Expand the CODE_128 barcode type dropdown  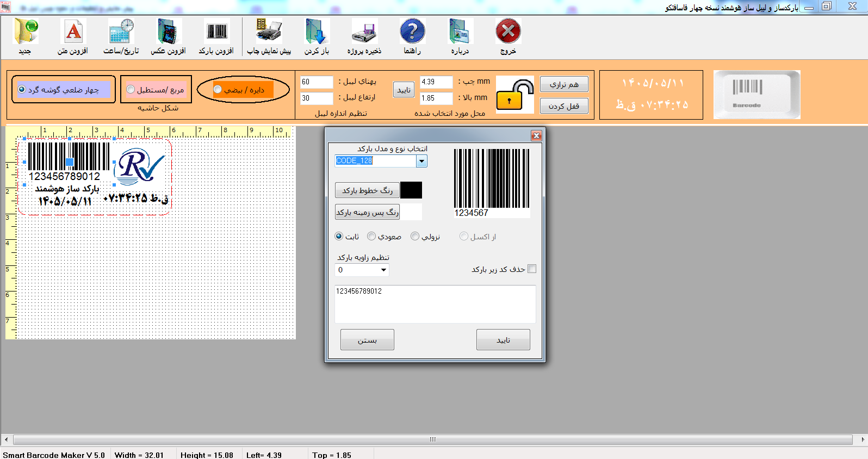pyautogui.click(x=421, y=160)
